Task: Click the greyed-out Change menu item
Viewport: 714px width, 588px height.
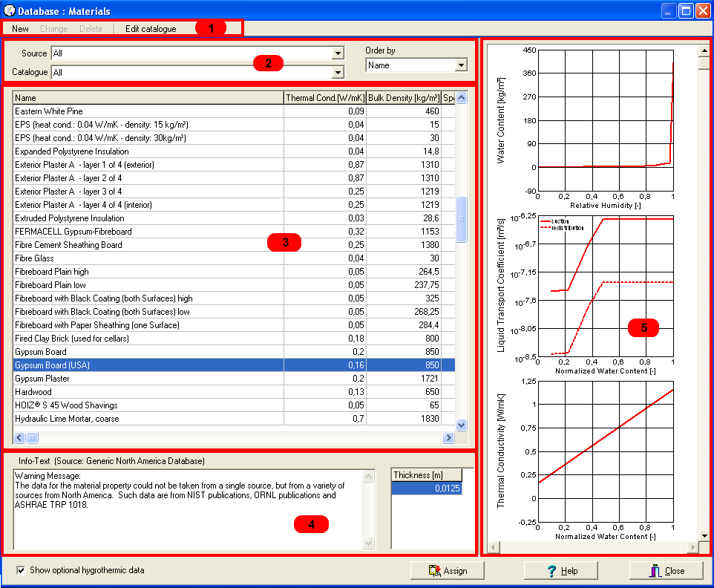Action: [53, 29]
